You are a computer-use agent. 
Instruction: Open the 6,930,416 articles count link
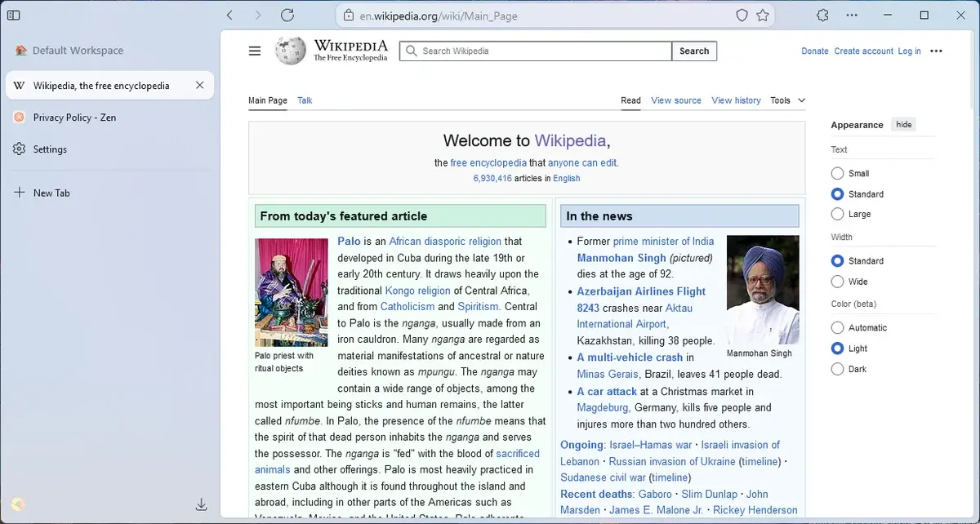[x=492, y=178]
